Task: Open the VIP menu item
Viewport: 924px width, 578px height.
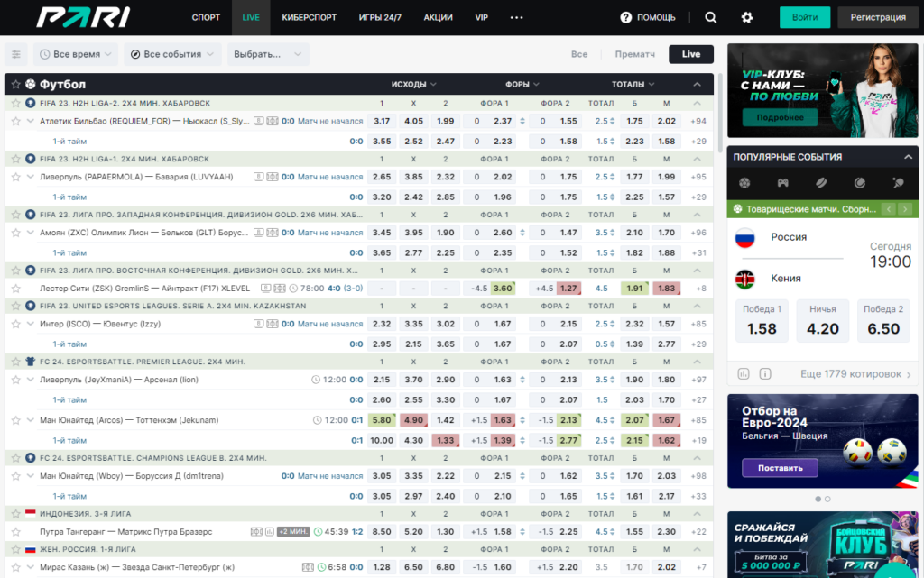Action: point(482,18)
